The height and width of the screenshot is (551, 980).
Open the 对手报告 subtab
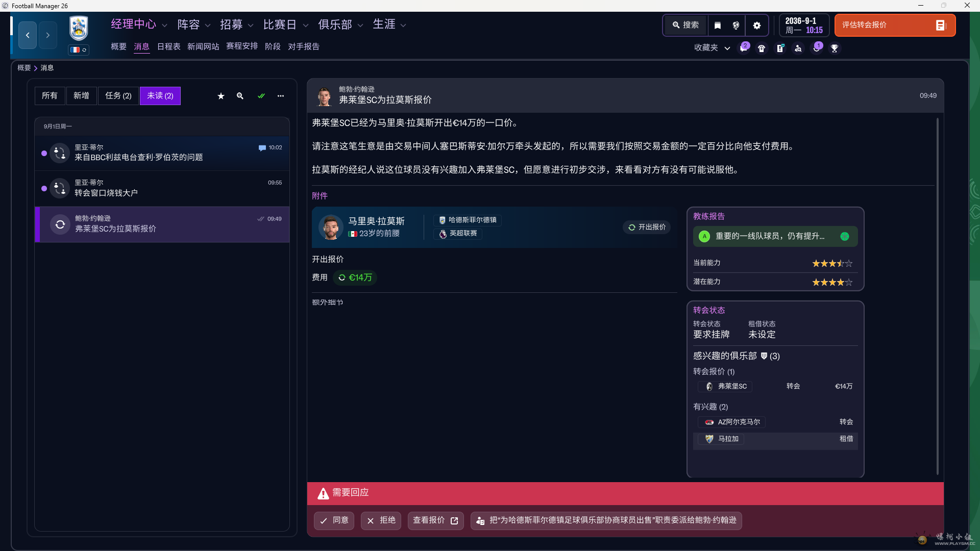pos(304,46)
